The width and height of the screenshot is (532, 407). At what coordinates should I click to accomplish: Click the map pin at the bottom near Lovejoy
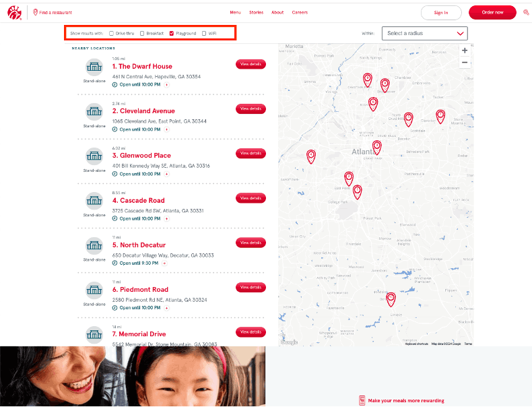point(391,299)
